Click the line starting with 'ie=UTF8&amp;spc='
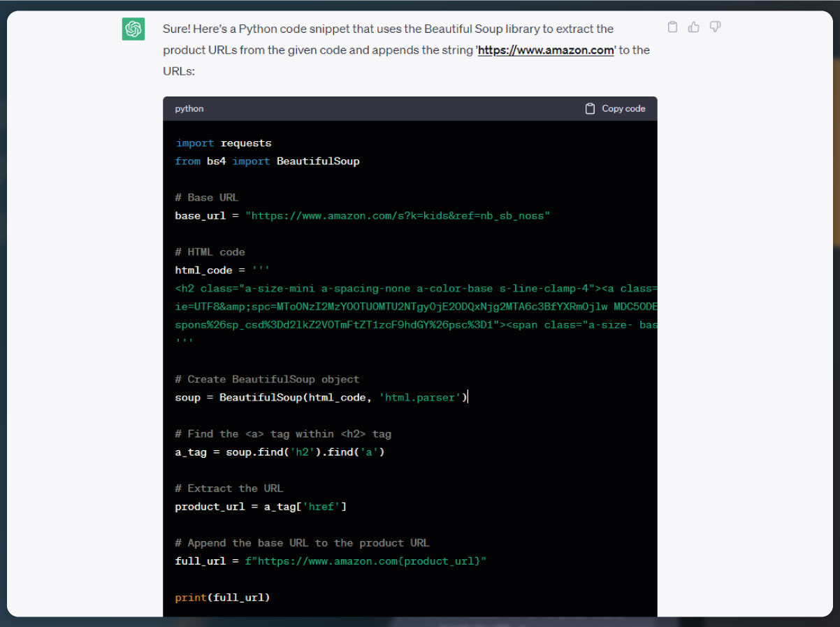Screen dimensions: 840x627 click(x=416, y=306)
